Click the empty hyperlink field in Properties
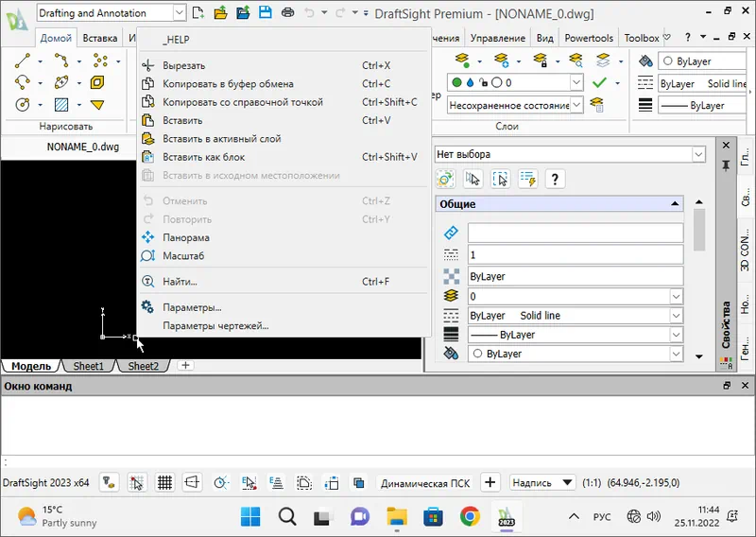This screenshot has height=537, width=756. point(576,233)
